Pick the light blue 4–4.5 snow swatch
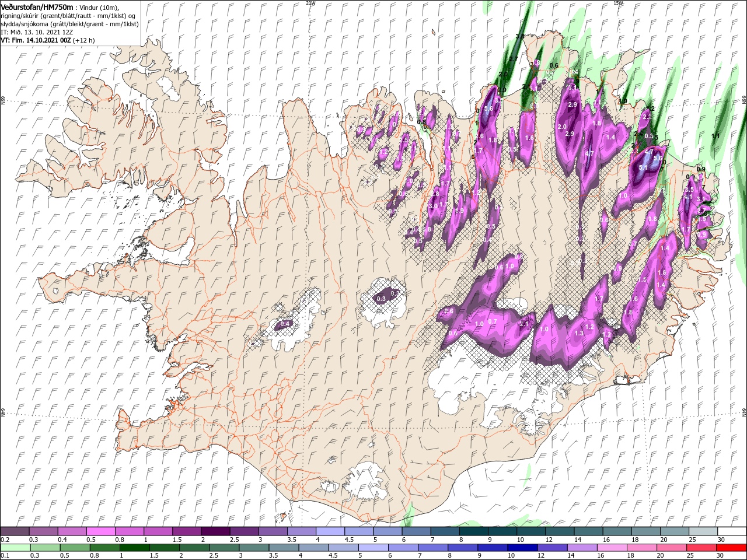This screenshot has width=747, height=560. click(330, 531)
